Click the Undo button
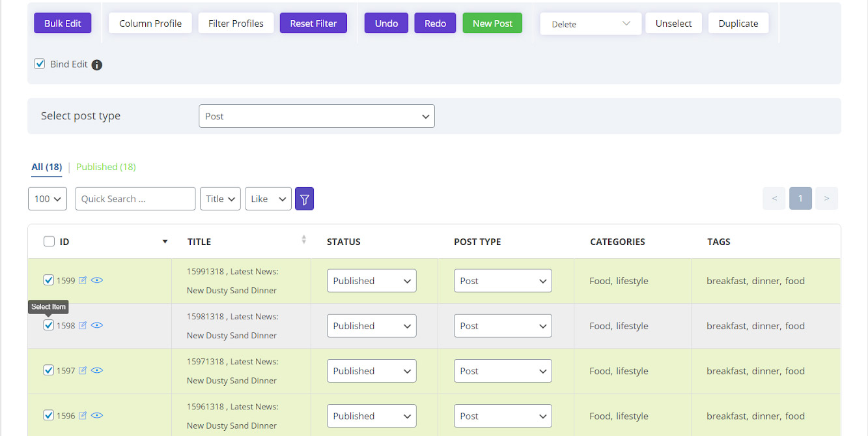Image resolution: width=868 pixels, height=436 pixels. [386, 23]
